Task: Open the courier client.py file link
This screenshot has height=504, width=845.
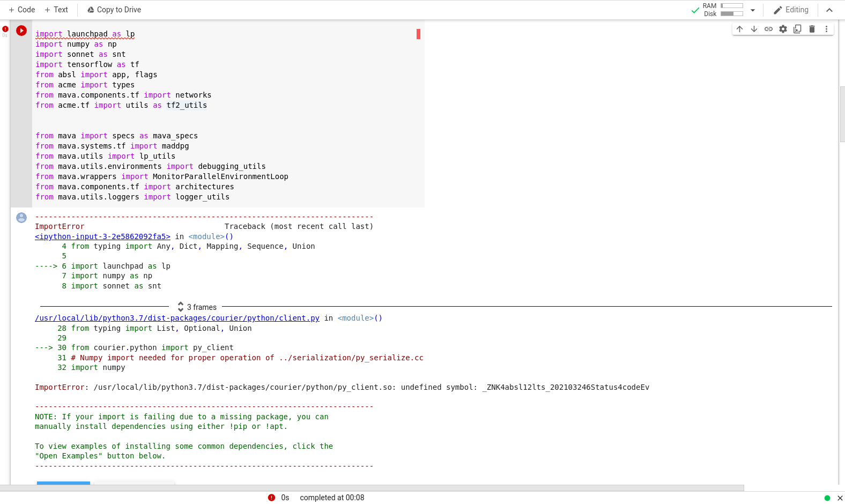Action: pos(177,318)
